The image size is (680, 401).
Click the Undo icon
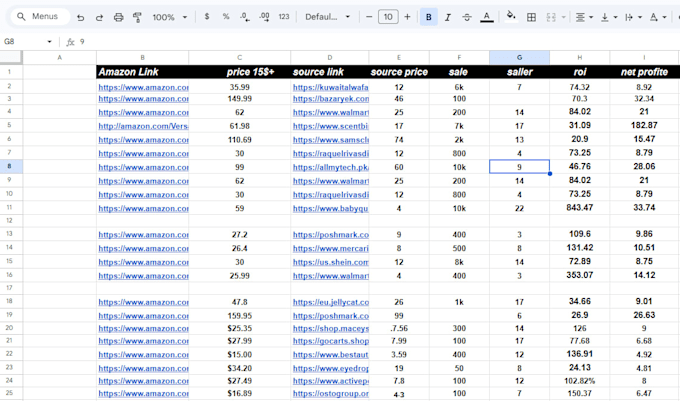(x=80, y=17)
